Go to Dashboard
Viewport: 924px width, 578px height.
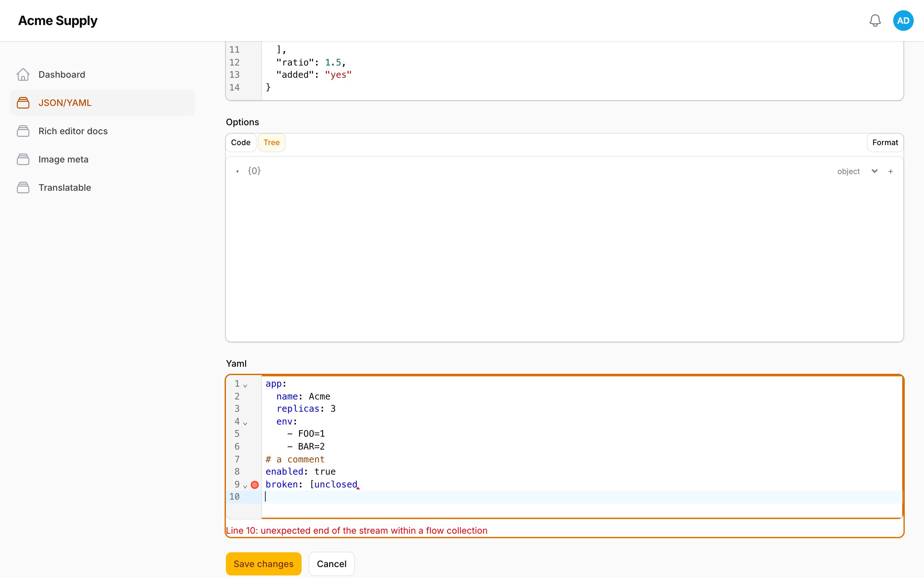pyautogui.click(x=102, y=74)
